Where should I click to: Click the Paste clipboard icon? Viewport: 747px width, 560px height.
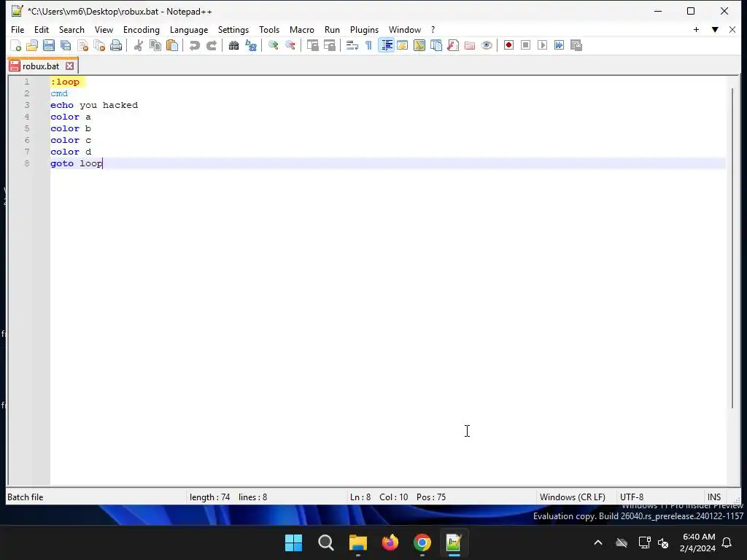(172, 45)
